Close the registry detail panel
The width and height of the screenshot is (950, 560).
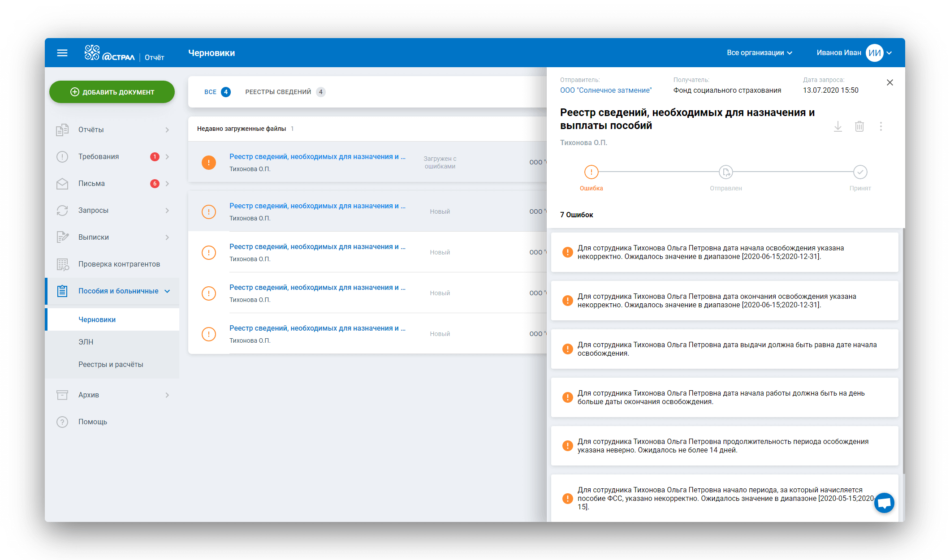coord(890,82)
